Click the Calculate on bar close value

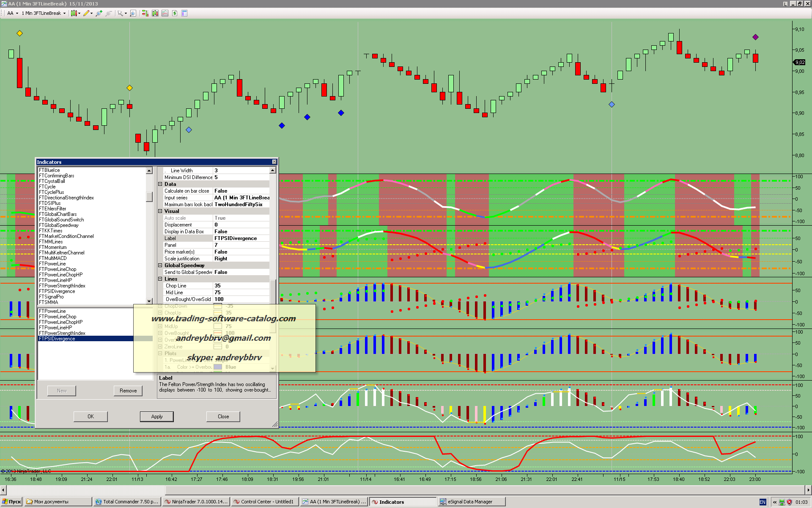tap(241, 191)
